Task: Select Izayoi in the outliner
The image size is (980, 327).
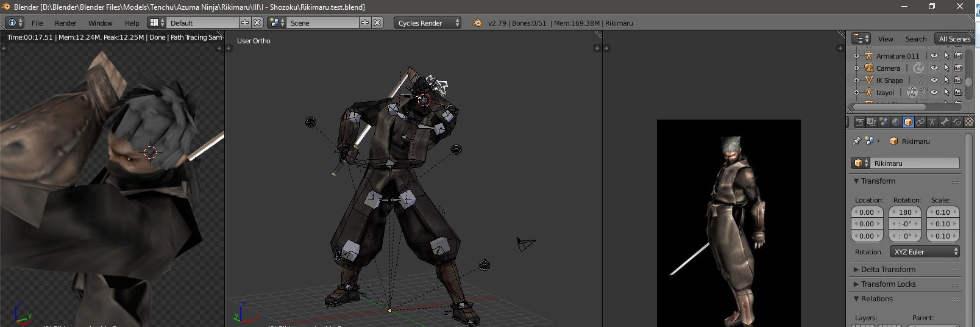Action: point(885,92)
